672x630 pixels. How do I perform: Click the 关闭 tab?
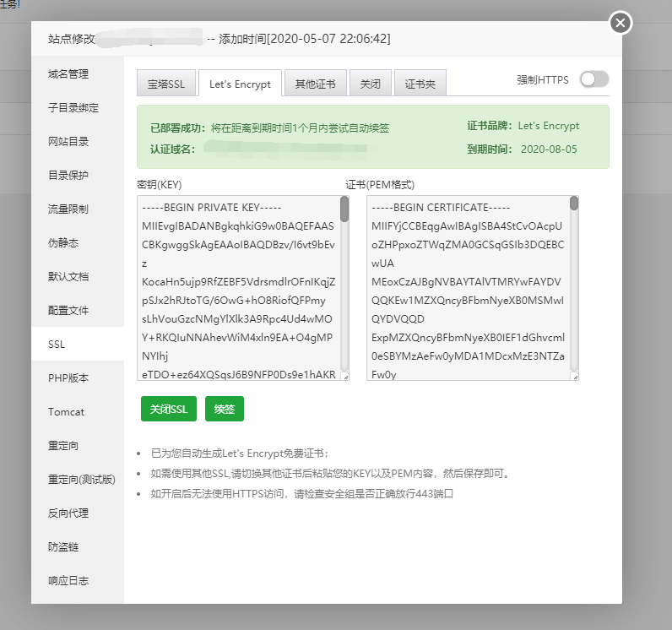tap(370, 84)
